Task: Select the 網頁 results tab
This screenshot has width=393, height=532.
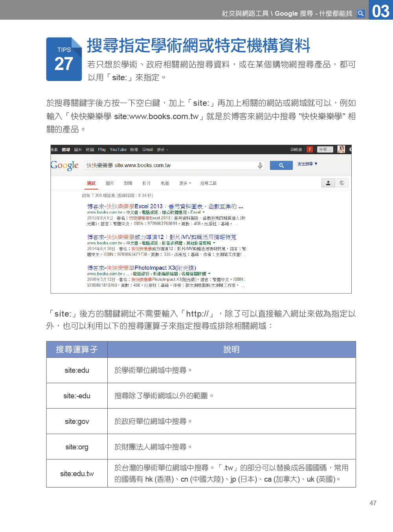Action: coord(91,183)
